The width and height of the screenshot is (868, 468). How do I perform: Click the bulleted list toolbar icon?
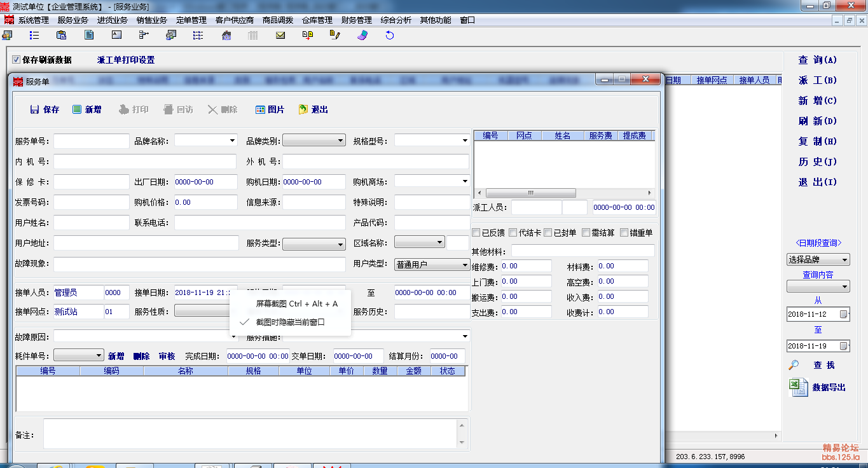(x=34, y=36)
